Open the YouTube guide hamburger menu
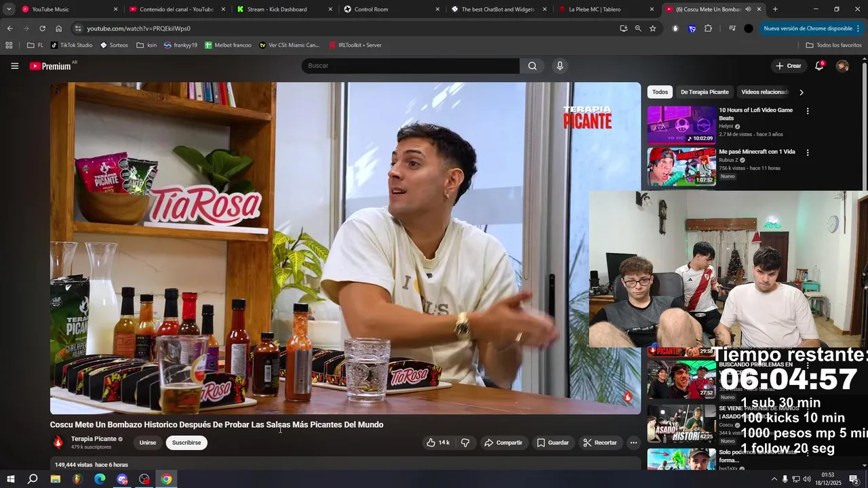868x488 pixels. tap(14, 66)
